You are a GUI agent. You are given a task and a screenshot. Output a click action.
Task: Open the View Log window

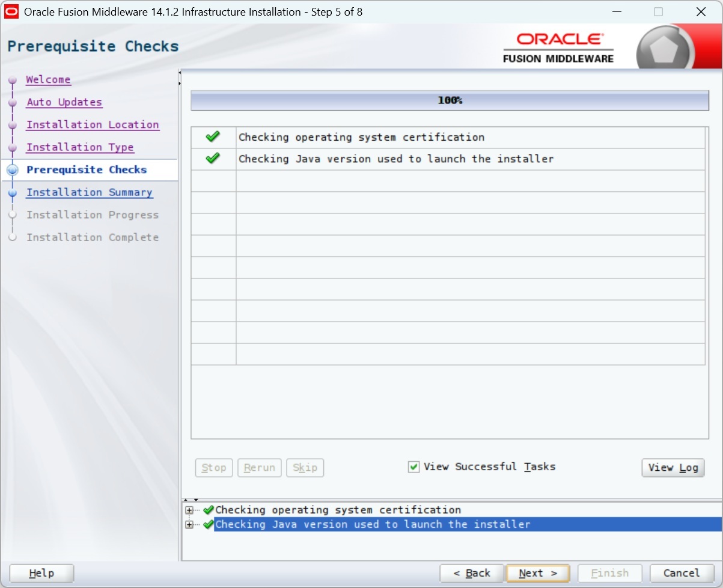pyautogui.click(x=673, y=468)
